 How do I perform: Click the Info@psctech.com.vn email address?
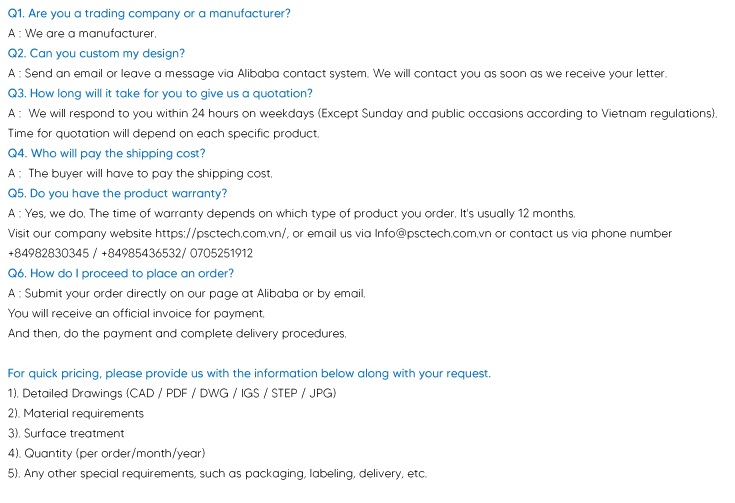point(433,233)
